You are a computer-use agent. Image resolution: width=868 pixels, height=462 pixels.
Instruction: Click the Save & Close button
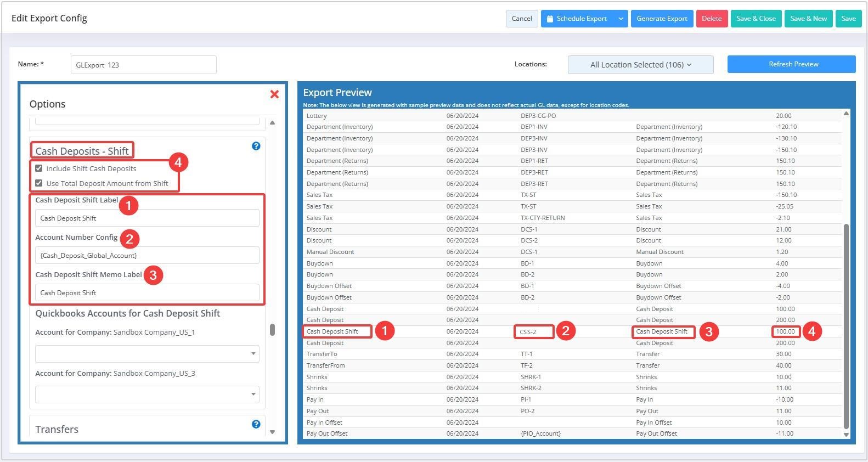tap(756, 19)
